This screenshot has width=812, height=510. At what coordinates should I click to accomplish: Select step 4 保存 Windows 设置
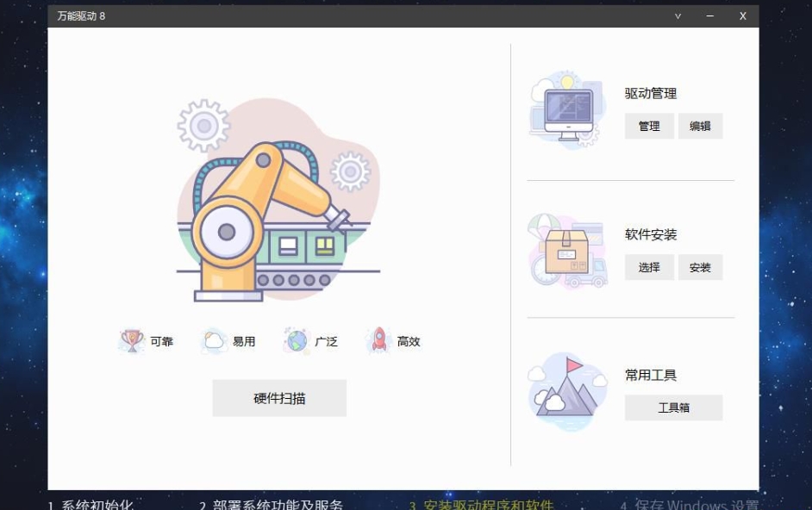(689, 504)
